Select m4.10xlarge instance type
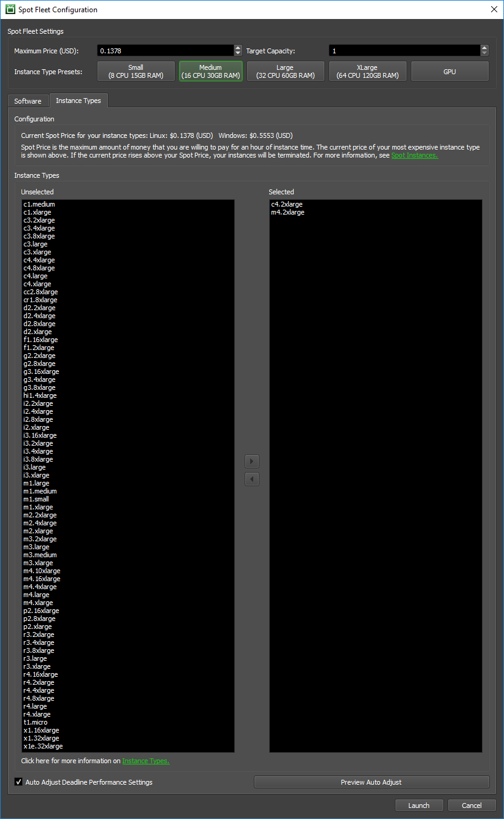This screenshot has height=819, width=504. (128, 571)
